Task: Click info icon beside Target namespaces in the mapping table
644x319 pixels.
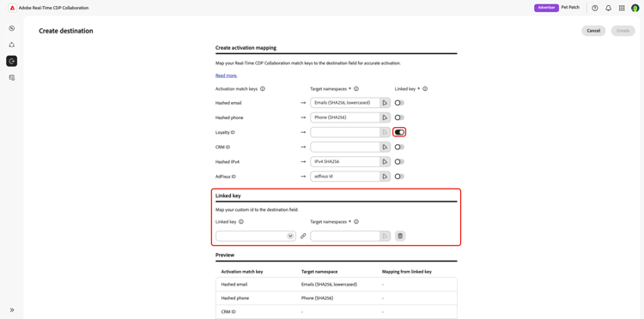Action: point(356,88)
